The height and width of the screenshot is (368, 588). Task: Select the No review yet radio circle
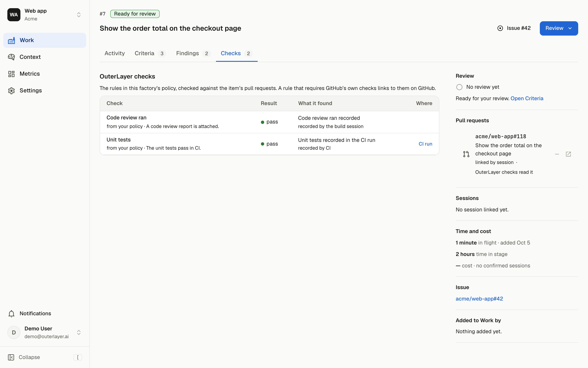pos(459,87)
